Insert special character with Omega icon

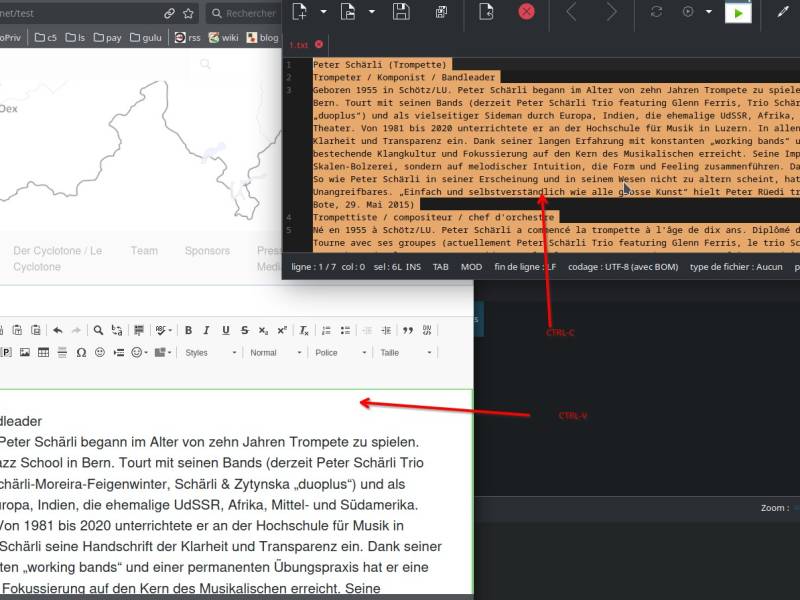click(x=81, y=353)
